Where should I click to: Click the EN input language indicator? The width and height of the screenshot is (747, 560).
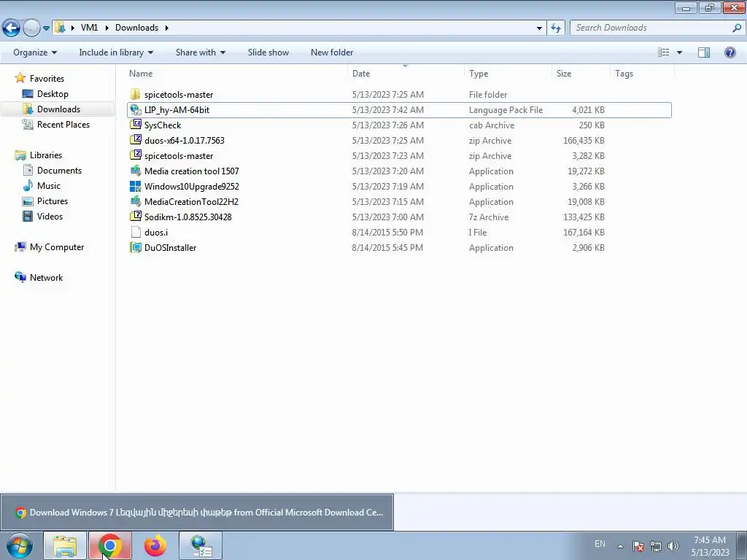tap(600, 544)
